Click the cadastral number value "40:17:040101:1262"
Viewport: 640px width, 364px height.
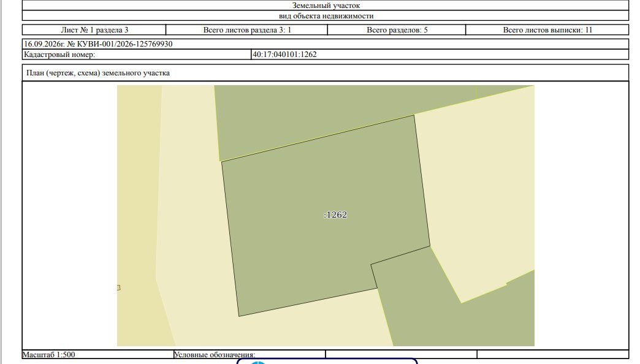pos(284,55)
